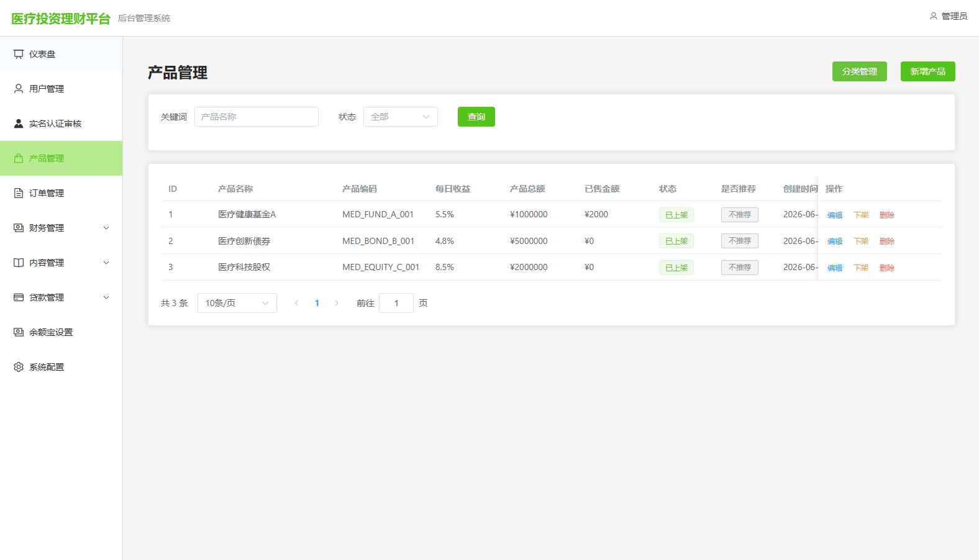Select page number 1 in pagination
Screen dimensions: 979x560
(x=317, y=303)
